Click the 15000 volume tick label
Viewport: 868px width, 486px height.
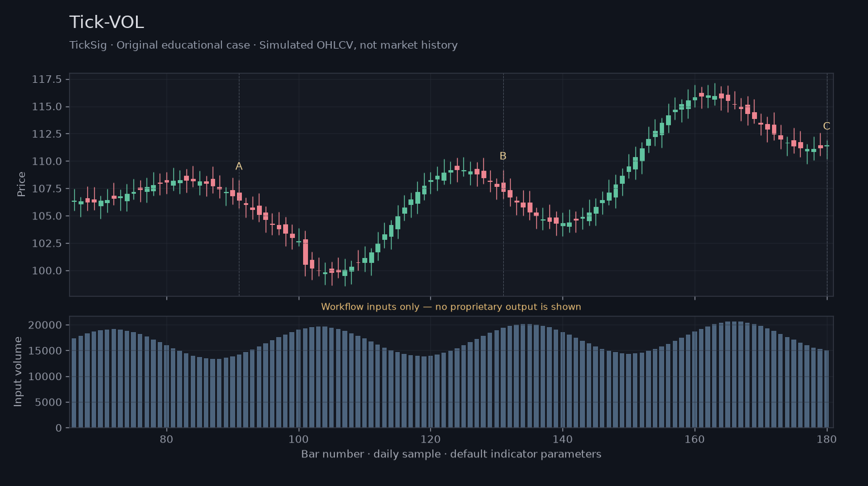tap(46, 351)
